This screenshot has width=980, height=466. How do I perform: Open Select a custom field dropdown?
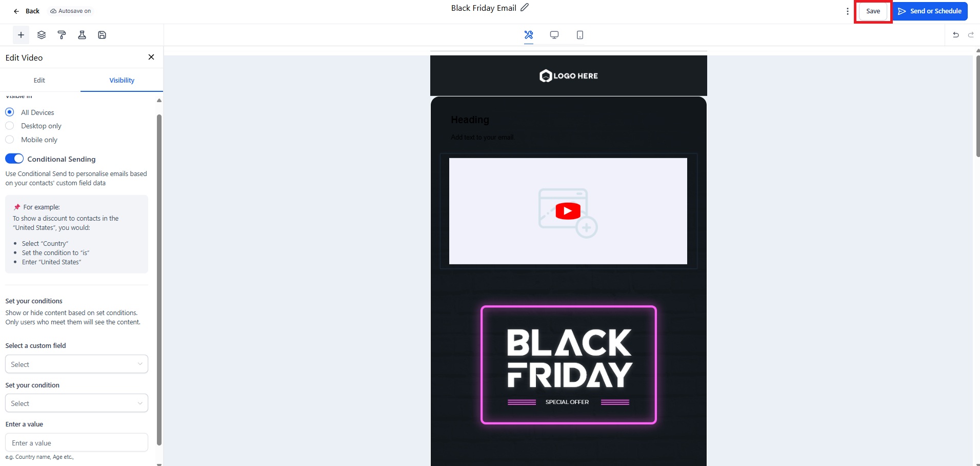click(76, 364)
